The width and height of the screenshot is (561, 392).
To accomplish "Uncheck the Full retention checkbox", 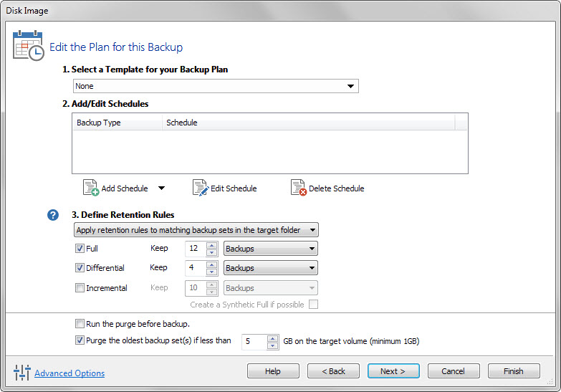I will tap(80, 248).
